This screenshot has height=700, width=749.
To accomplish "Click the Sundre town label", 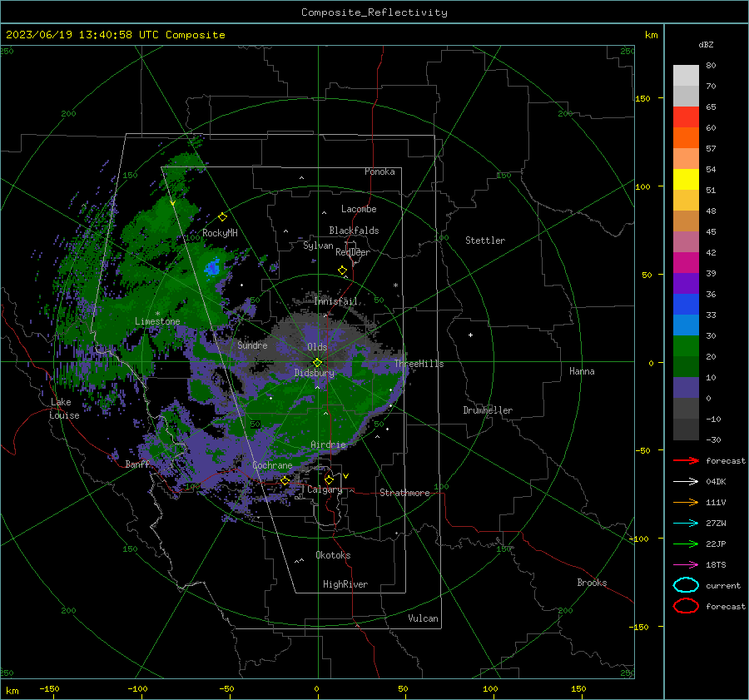I will (252, 345).
